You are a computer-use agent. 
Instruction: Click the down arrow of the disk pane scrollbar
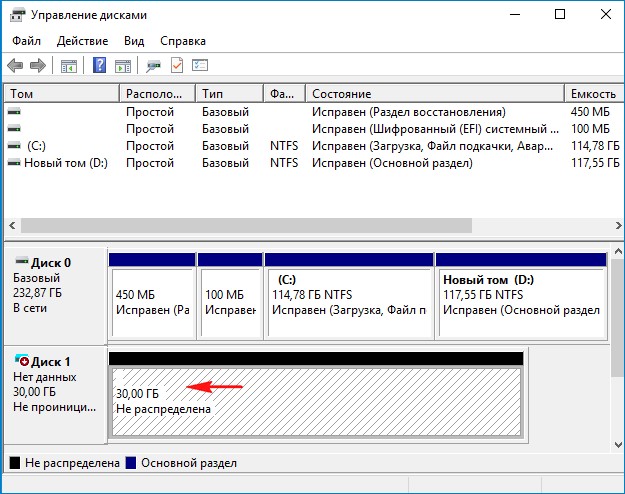(618, 445)
